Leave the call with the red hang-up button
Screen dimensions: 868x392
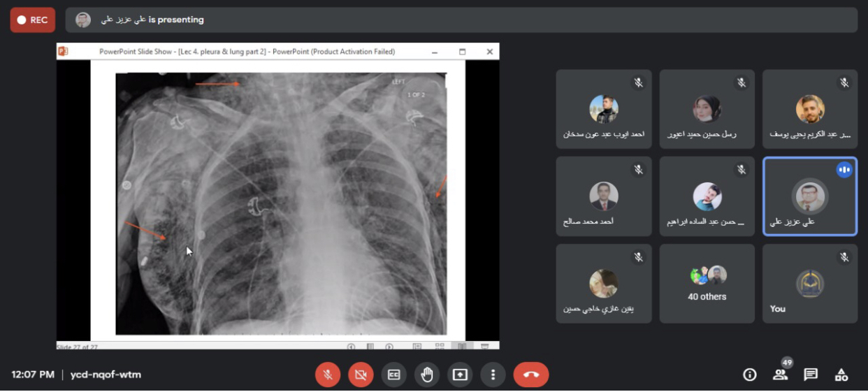tap(530, 375)
